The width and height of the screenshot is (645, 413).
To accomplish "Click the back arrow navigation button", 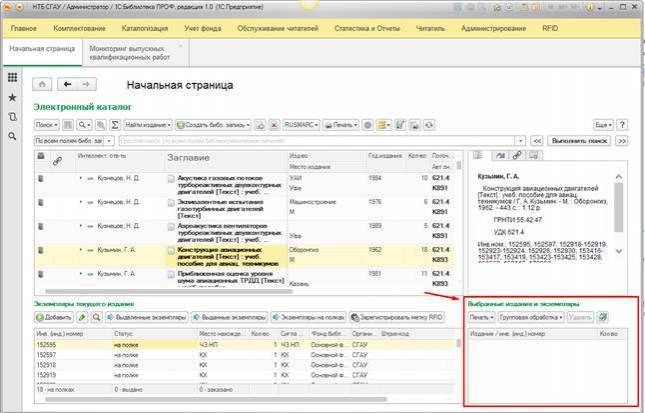I will click(67, 84).
